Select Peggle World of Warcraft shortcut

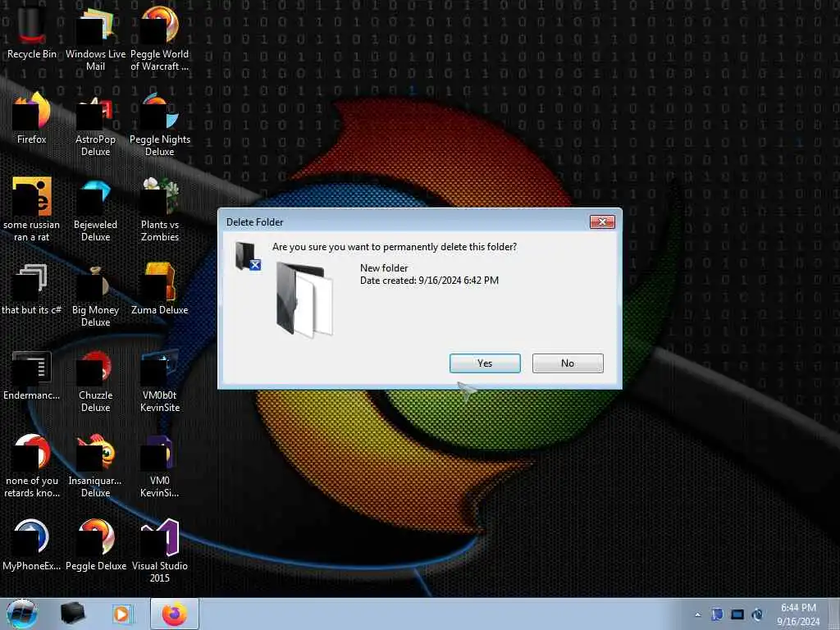click(160, 38)
